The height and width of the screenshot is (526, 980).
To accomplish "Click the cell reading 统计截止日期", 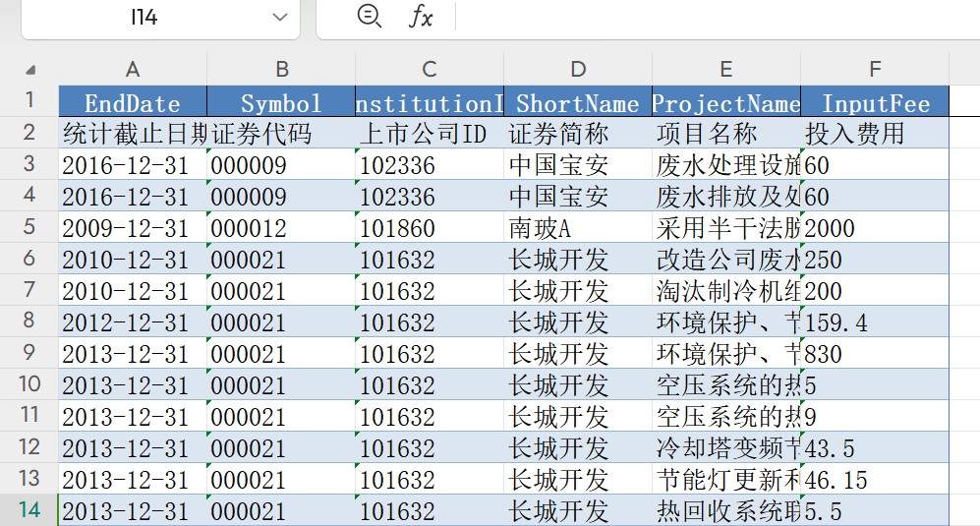I will (x=133, y=133).
